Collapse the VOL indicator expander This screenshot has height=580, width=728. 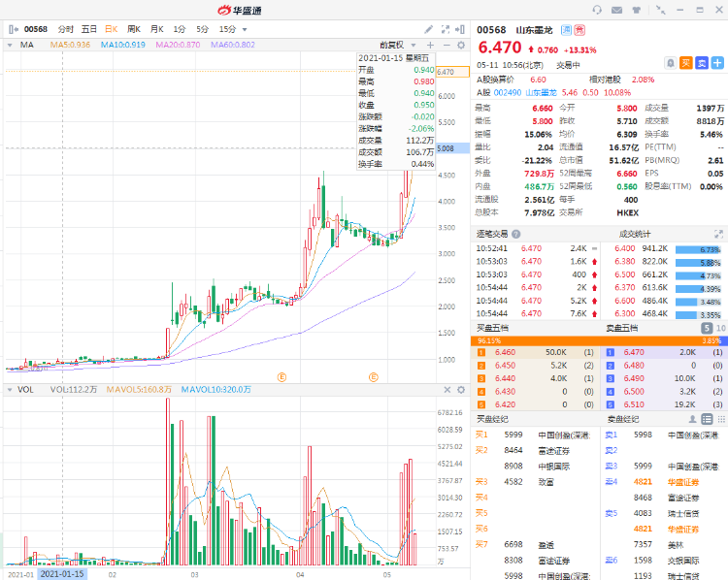click(10, 390)
